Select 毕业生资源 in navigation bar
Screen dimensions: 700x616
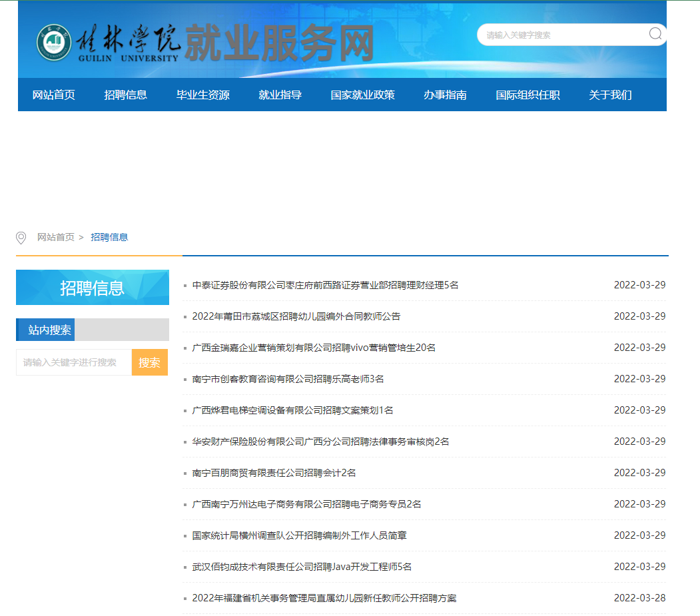tap(202, 95)
